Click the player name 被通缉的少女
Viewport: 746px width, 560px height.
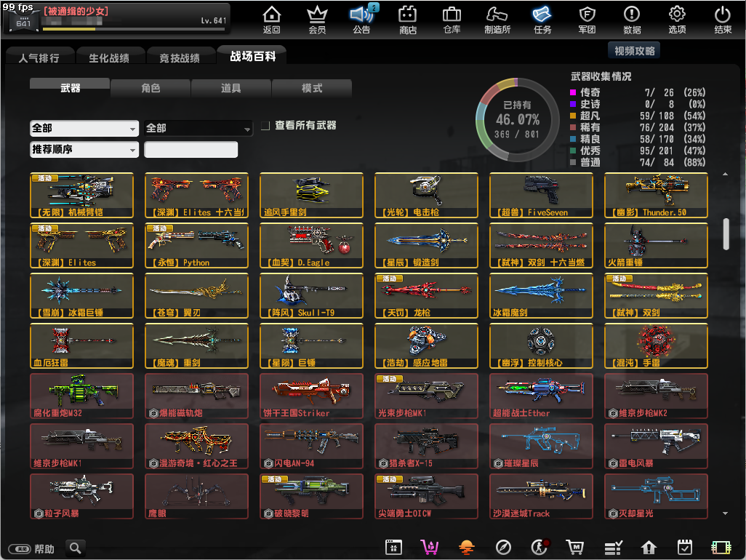click(76, 11)
